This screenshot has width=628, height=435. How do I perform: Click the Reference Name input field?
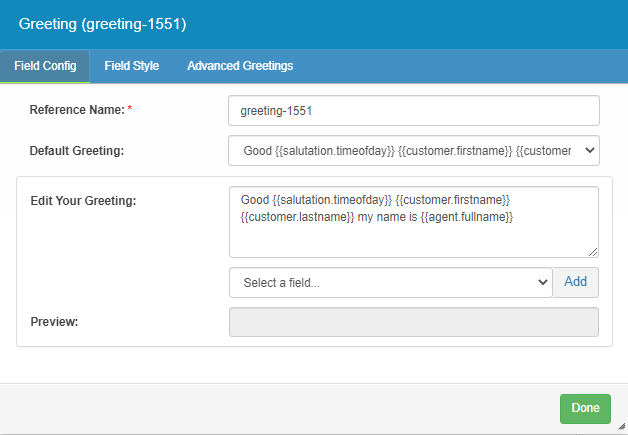[x=413, y=109]
